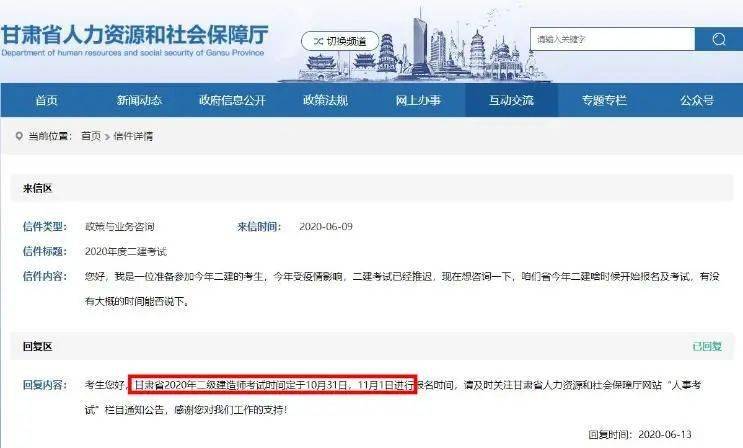
Task: Open the 专题专栏 navigation item
Action: 604,100
